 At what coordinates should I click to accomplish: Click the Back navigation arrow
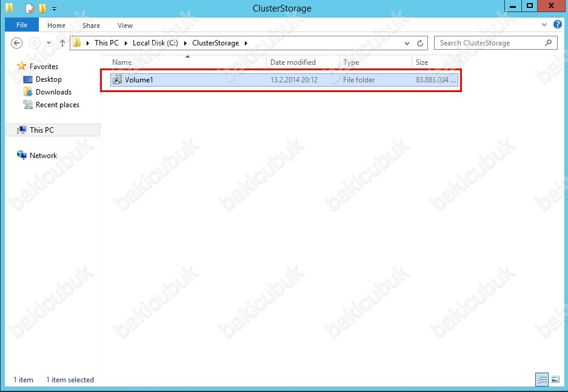[x=17, y=43]
